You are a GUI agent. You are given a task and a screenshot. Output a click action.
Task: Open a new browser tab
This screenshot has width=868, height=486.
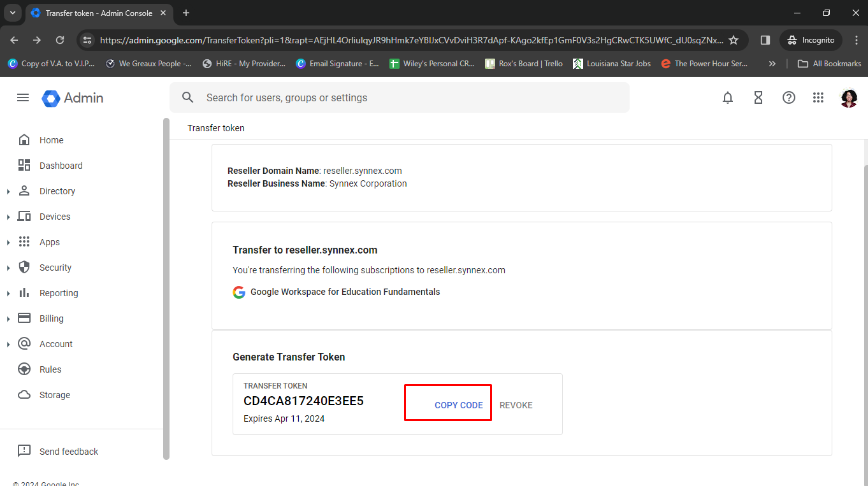click(186, 13)
